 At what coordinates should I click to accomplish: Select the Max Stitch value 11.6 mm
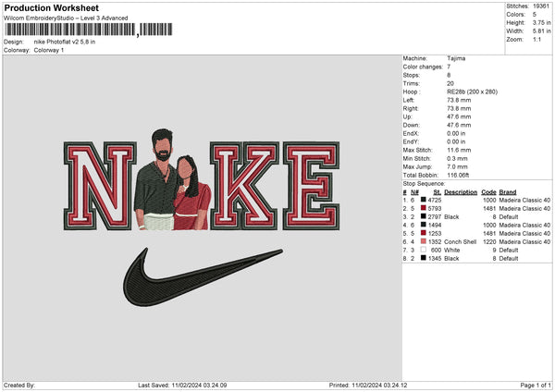(457, 150)
